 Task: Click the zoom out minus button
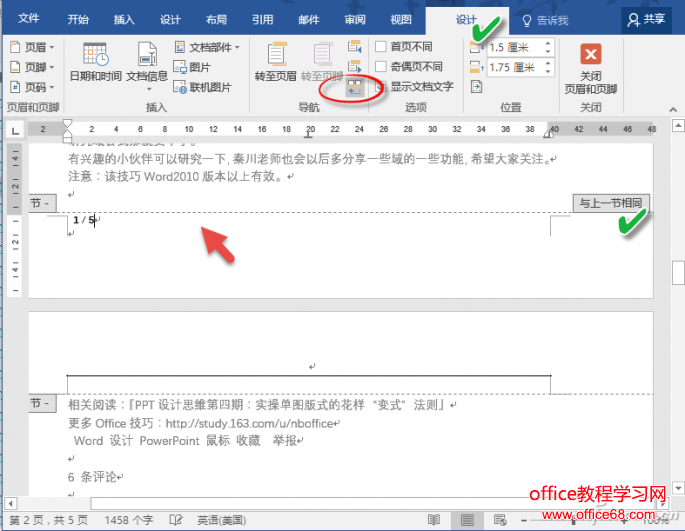pyautogui.click(x=524, y=520)
